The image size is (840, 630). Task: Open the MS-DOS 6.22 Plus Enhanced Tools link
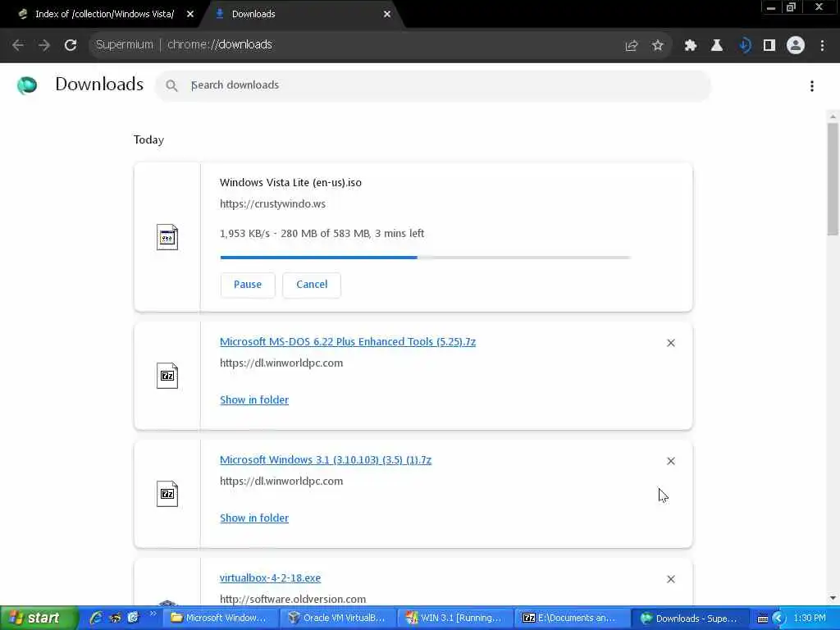[348, 342]
